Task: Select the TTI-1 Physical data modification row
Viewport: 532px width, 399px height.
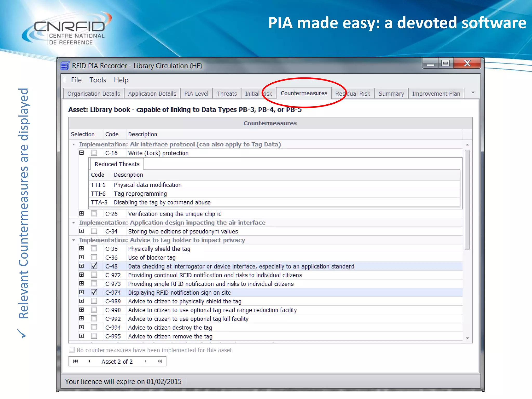Action: (x=274, y=185)
